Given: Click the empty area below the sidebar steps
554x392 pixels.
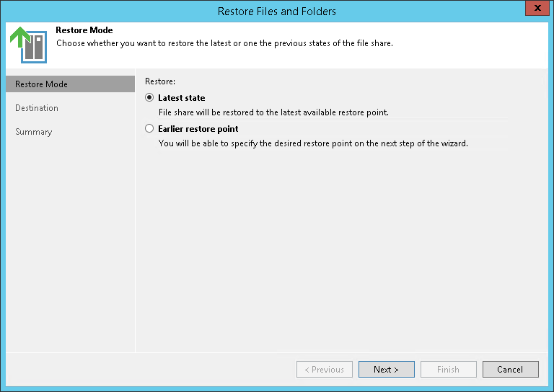Looking at the screenshot, I should 70,245.
